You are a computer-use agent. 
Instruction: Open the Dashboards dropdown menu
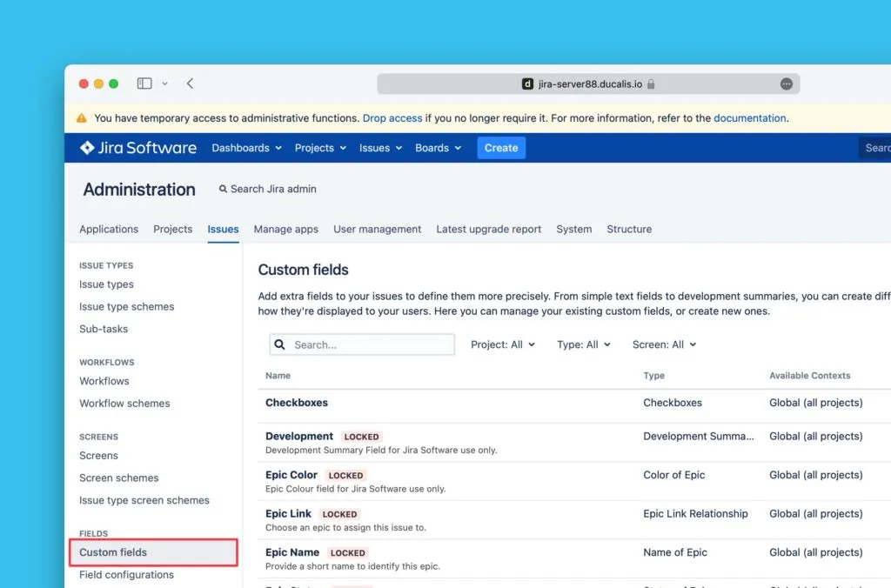(x=246, y=148)
